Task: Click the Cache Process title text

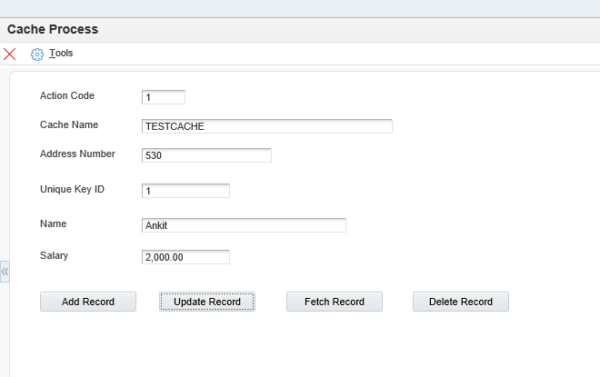Action: 53,29
